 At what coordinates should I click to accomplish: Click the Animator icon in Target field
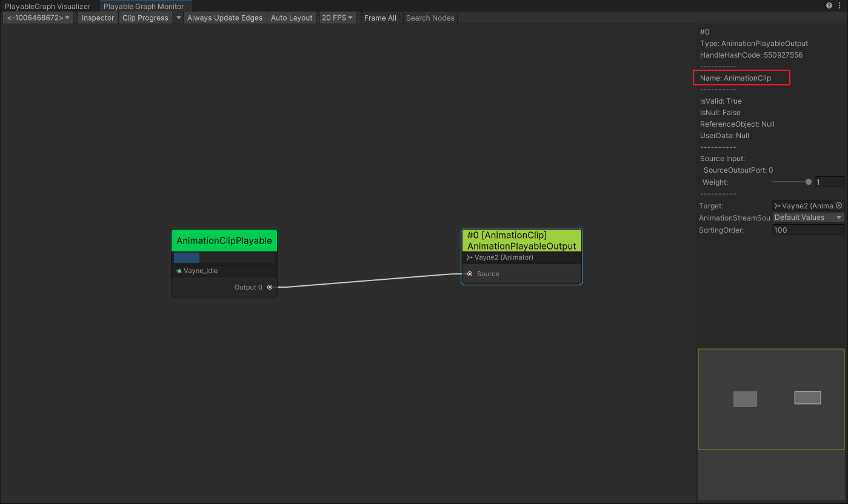778,206
